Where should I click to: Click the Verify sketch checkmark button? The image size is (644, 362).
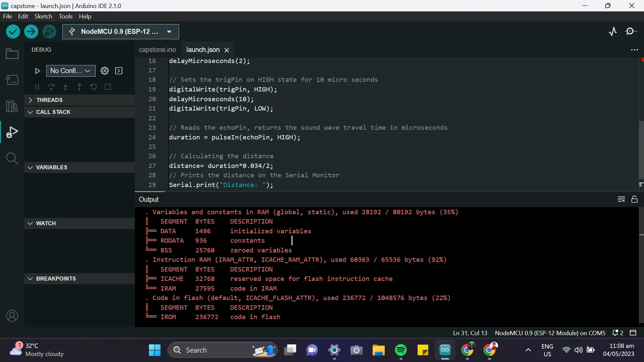point(13,32)
